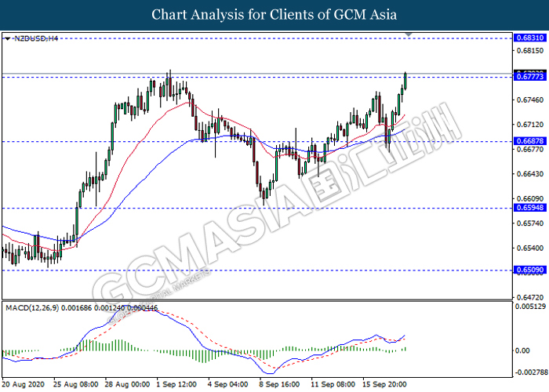Click the 0.00 MACD zero level value

point(523,350)
